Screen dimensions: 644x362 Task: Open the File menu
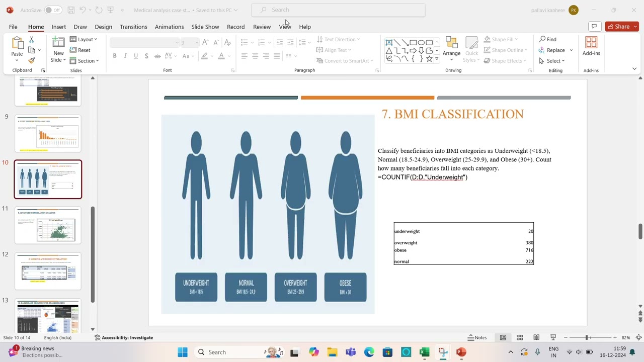tap(13, 27)
